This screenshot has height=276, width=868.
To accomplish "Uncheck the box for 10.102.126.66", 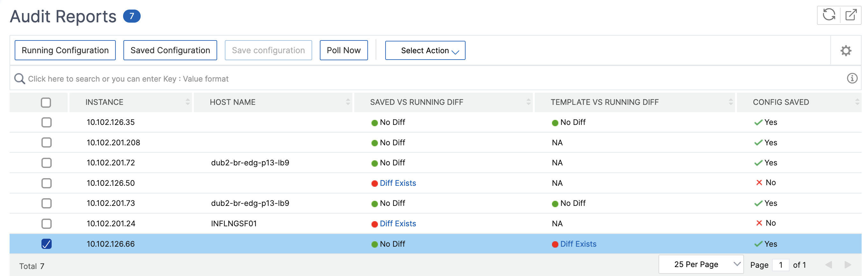I will point(47,244).
